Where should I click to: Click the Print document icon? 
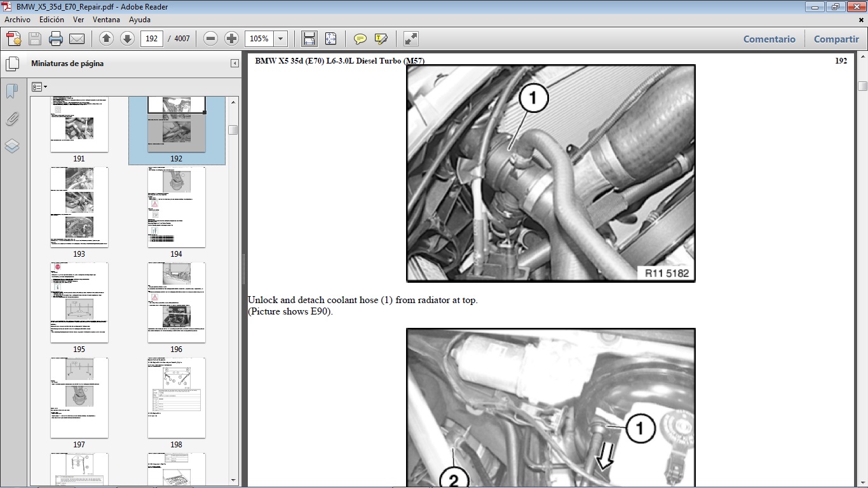tap(56, 38)
